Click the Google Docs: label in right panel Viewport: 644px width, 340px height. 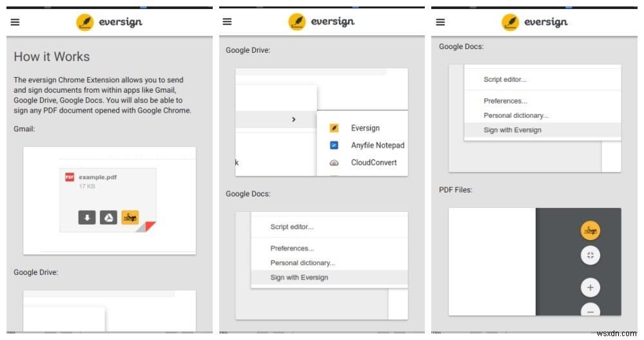461,46
